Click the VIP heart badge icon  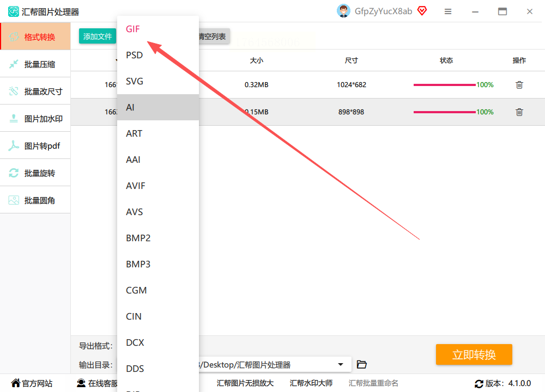click(x=422, y=11)
